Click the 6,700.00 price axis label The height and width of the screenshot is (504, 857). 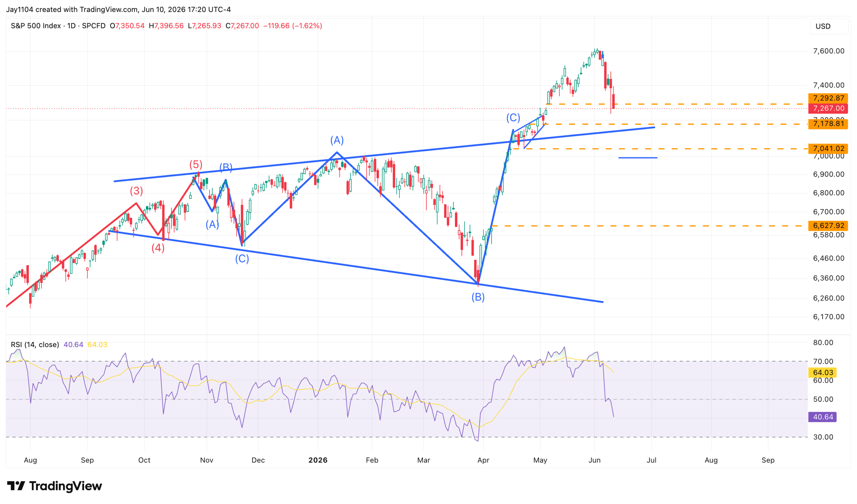click(x=829, y=212)
